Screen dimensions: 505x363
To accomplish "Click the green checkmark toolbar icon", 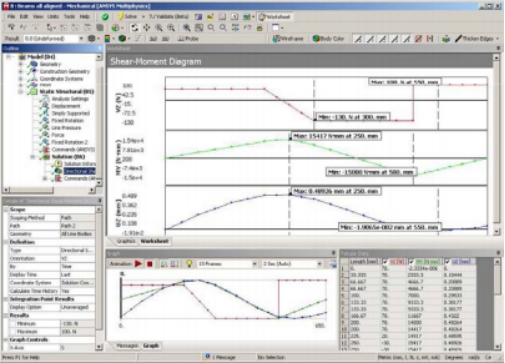I will pos(105,17).
